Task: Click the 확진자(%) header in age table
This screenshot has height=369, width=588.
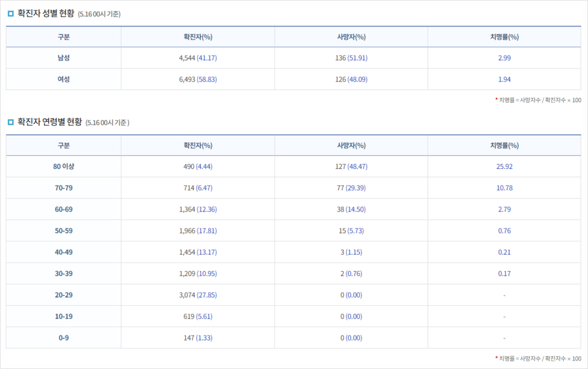Action: [198, 145]
